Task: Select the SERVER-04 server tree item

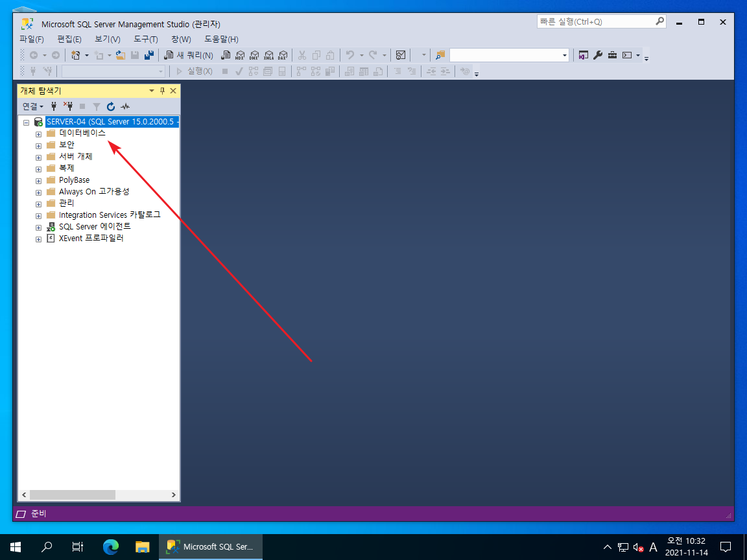Action: 112,122
